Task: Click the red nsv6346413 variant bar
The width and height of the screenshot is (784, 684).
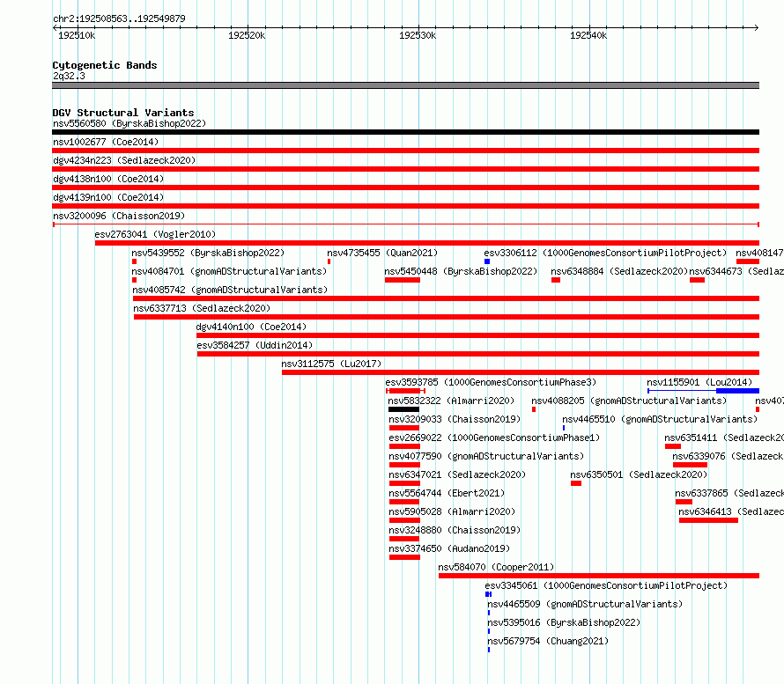Action: 708,520
